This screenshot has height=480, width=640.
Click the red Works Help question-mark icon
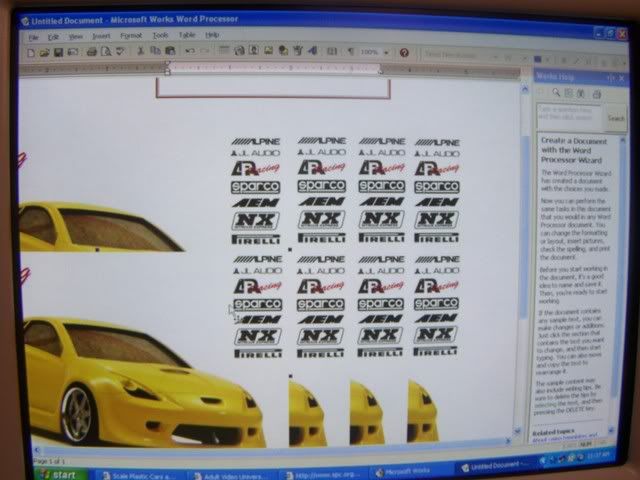pos(404,53)
